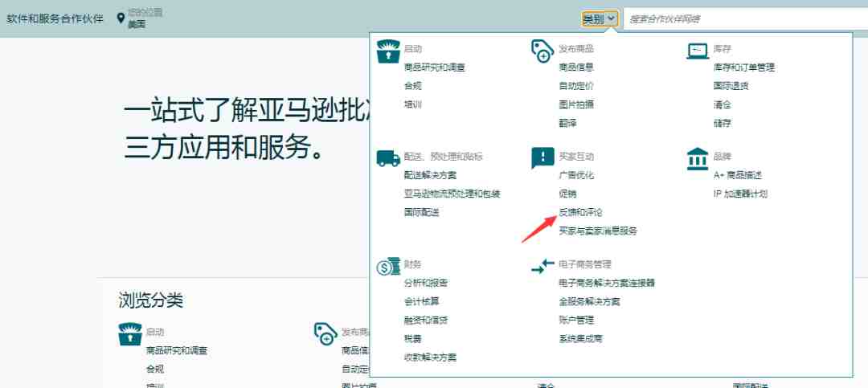Viewport: 868px width, 388px height.
Task: Select 培训 in the category dropdown
Action: 413,104
